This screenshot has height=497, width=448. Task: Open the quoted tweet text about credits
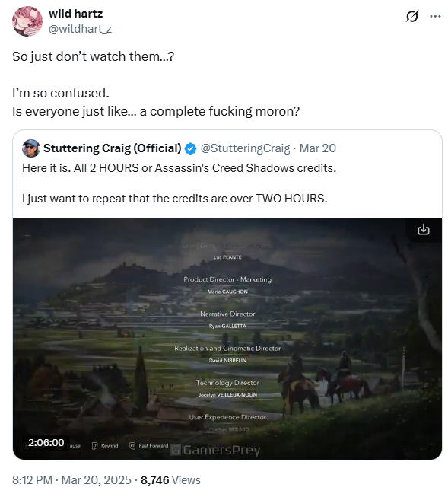pyautogui.click(x=179, y=183)
